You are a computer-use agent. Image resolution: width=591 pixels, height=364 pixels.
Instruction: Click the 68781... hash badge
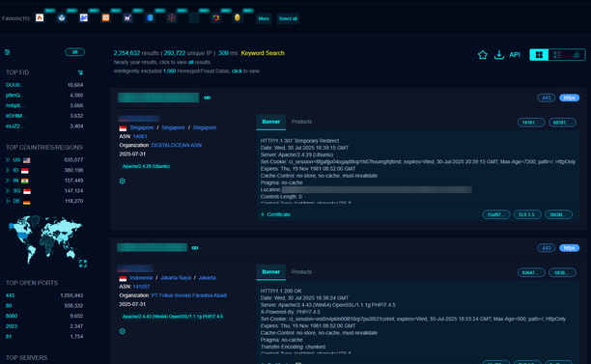[562, 123]
